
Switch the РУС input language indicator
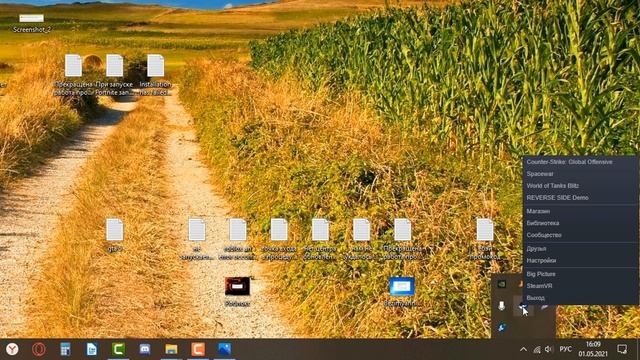click(565, 349)
